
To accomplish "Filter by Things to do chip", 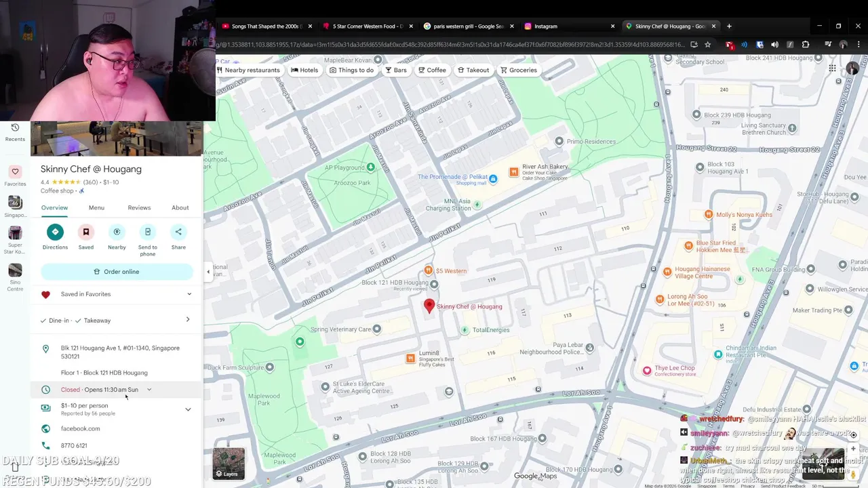I will 351,70.
